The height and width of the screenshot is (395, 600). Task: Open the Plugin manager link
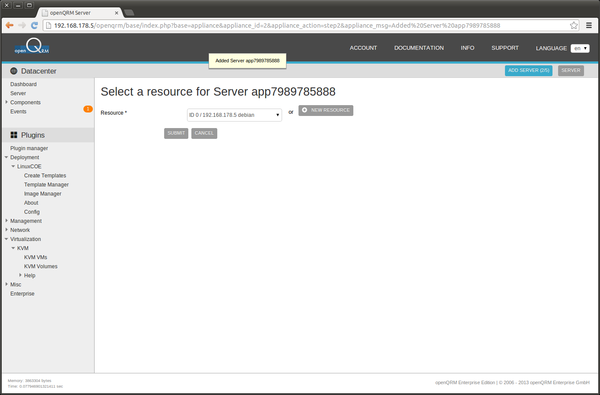click(x=29, y=149)
